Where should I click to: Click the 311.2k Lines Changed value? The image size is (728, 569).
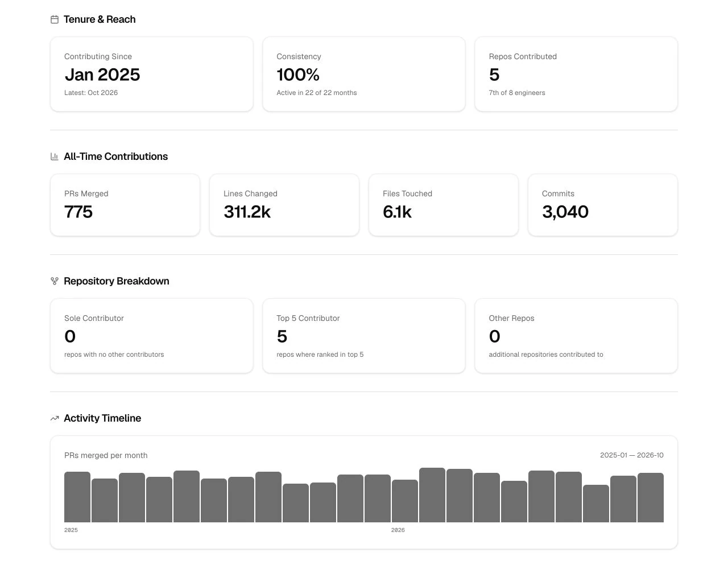pyautogui.click(x=247, y=212)
